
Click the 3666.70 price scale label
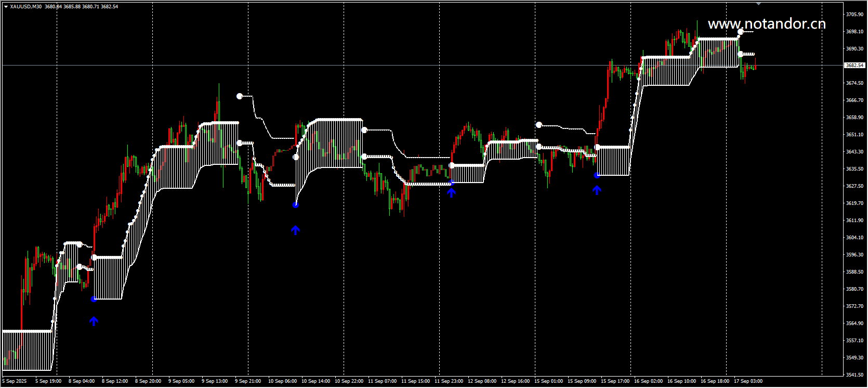click(x=854, y=100)
